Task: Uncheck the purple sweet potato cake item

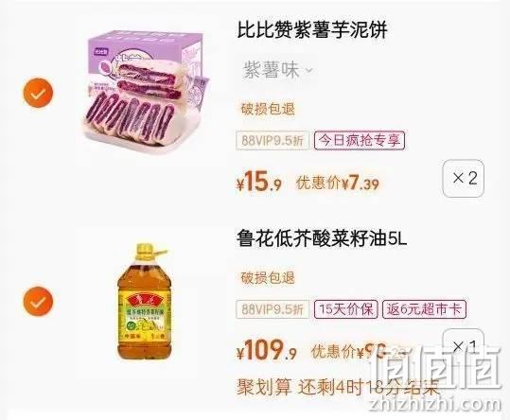Action: 38,93
